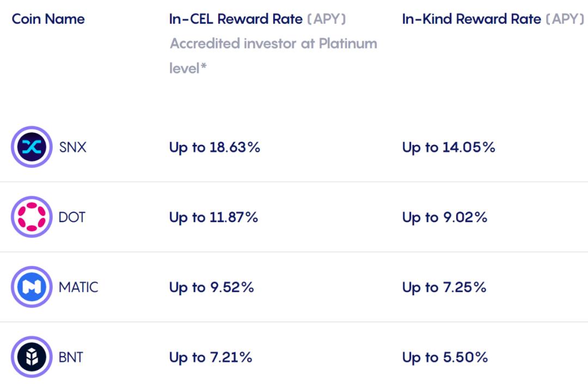Viewport: 588px width, 390px height.
Task: Click the BNT Bancor coin icon
Action: click(x=32, y=357)
